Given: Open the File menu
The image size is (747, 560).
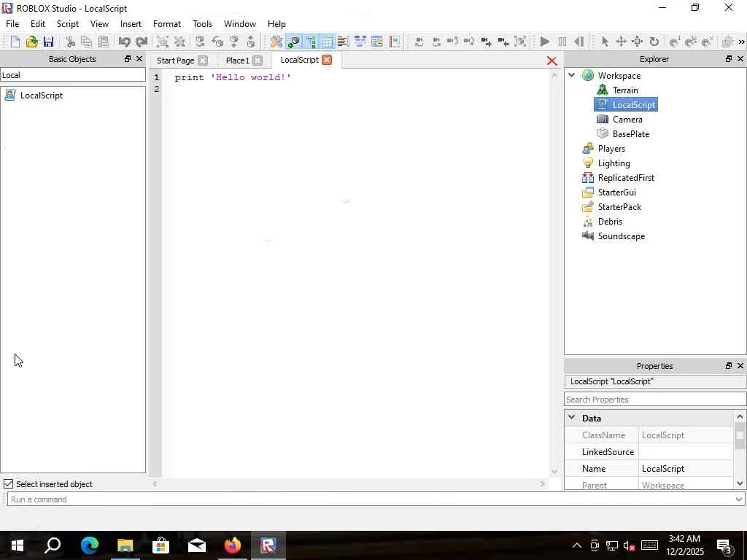Looking at the screenshot, I should tap(12, 24).
